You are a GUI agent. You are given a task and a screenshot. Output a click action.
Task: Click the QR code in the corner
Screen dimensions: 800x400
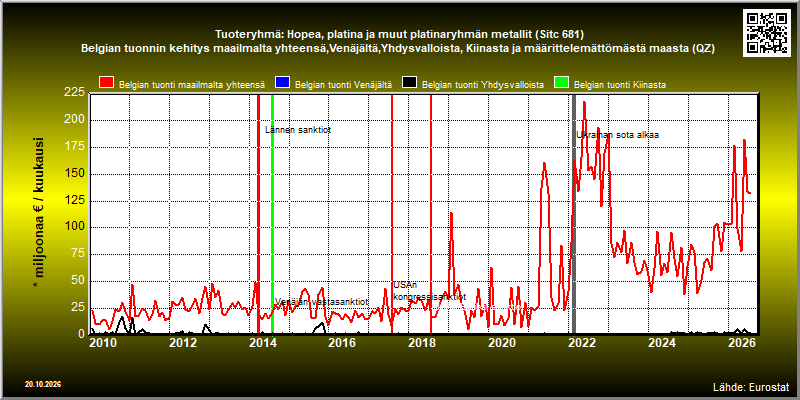pos(766,32)
